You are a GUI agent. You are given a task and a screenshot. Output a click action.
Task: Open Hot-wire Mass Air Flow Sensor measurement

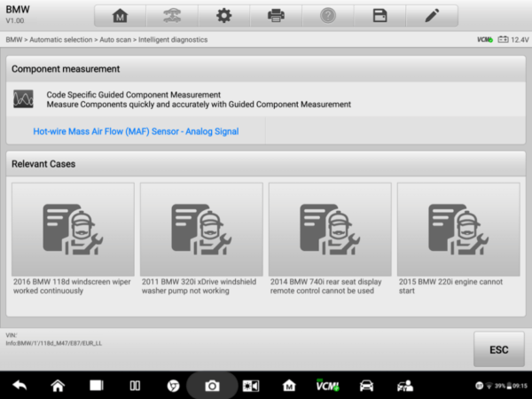click(136, 131)
